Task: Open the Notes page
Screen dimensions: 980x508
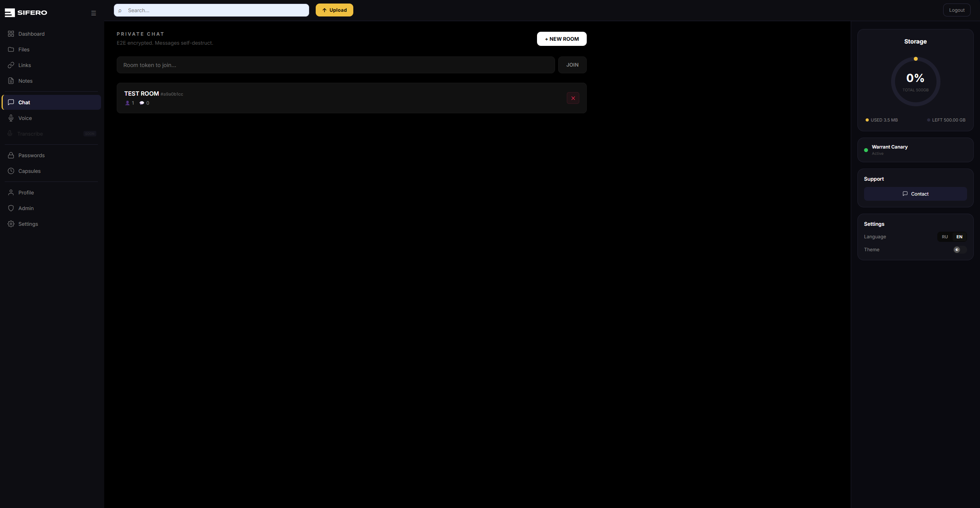Action: 25,81
